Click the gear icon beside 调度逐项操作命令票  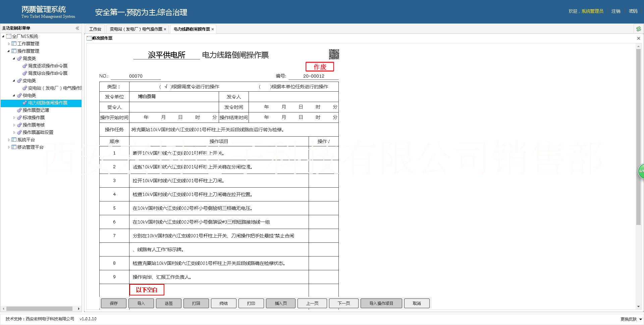tap(25, 66)
